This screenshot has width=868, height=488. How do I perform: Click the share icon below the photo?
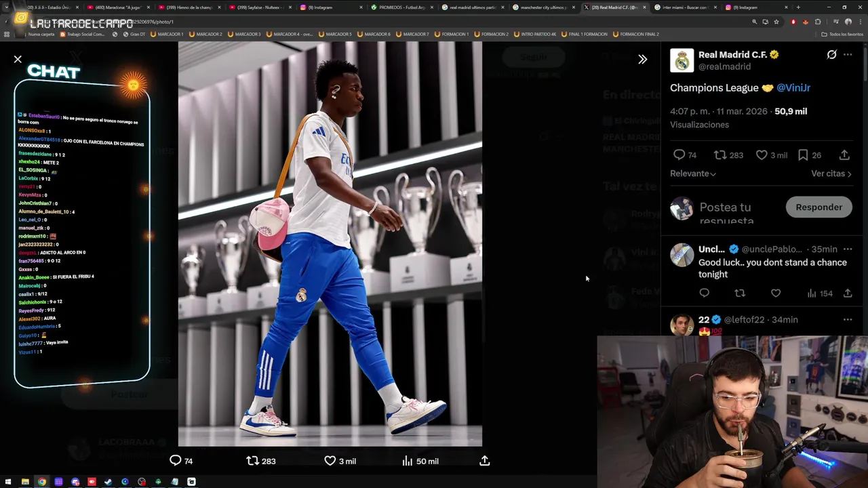click(484, 461)
